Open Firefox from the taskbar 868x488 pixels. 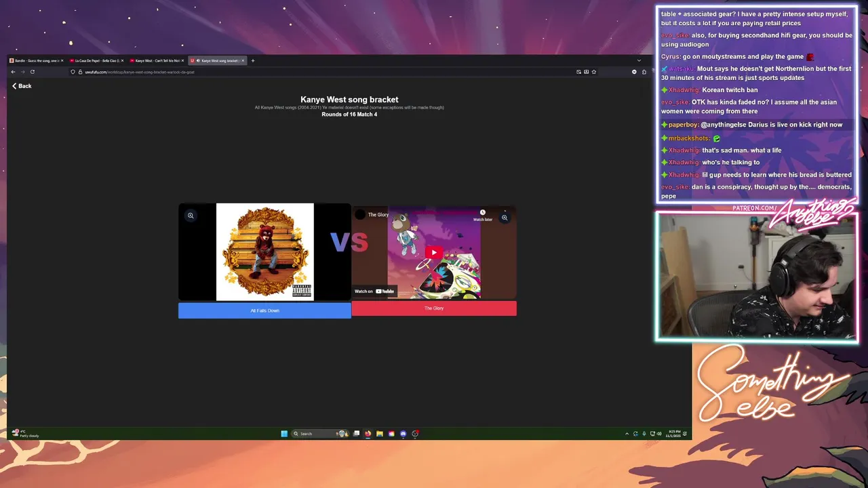368,434
